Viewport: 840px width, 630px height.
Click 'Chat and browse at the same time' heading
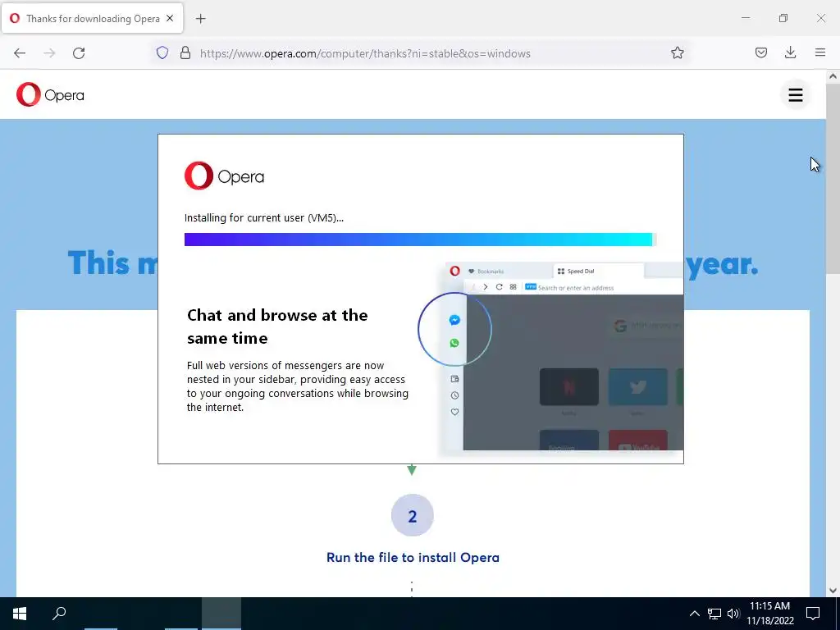(277, 326)
